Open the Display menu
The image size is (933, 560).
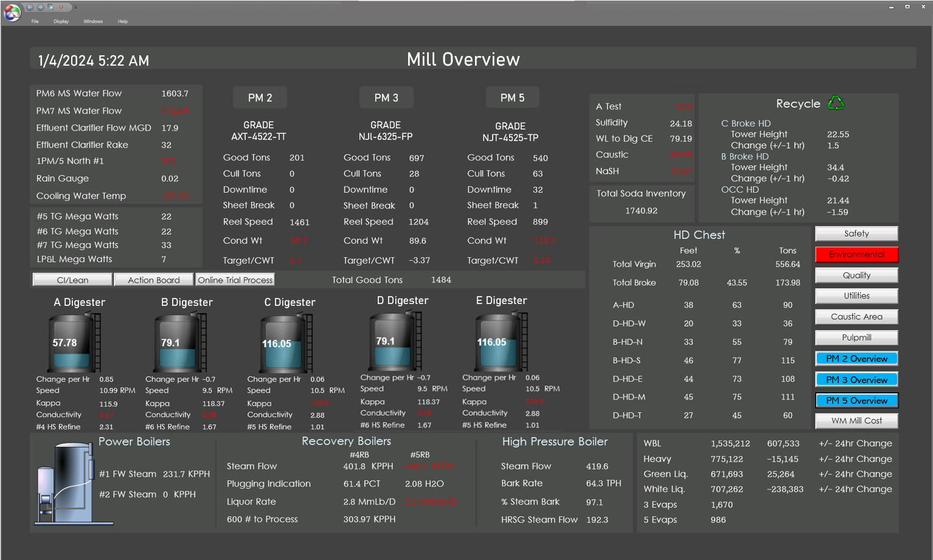click(x=61, y=21)
